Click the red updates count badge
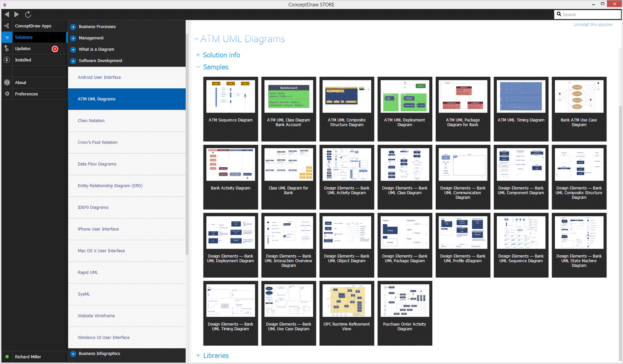Screen dimensions: 623x364 click(55, 49)
